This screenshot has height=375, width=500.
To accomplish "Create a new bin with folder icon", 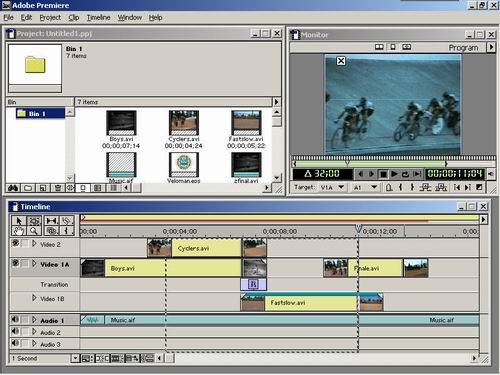I will point(28,188).
